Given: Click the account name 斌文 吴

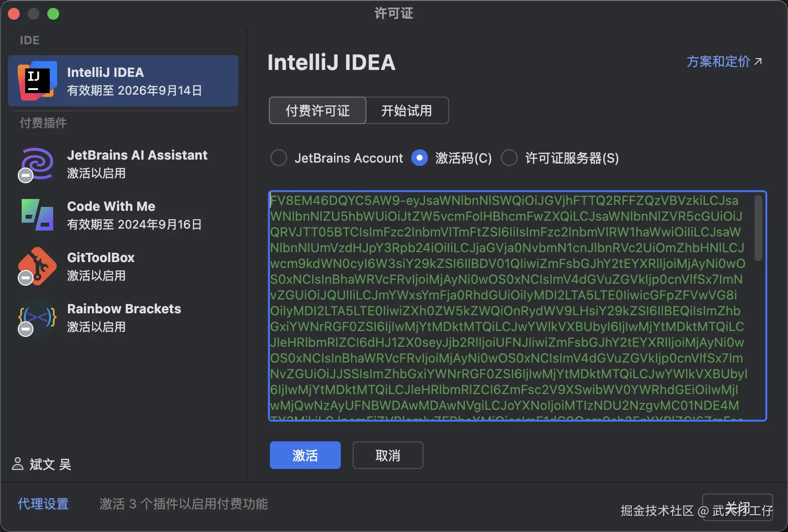Looking at the screenshot, I should (x=50, y=464).
